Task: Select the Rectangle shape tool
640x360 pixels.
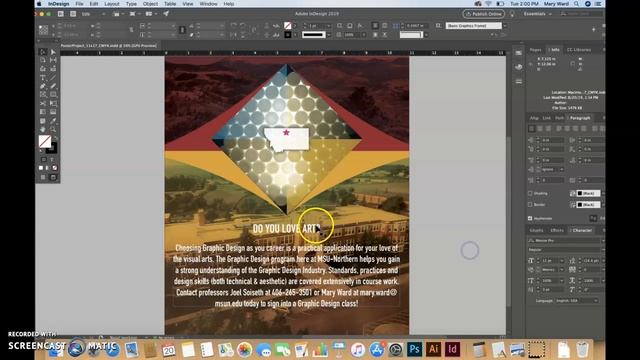Action: pyautogui.click(x=53, y=95)
